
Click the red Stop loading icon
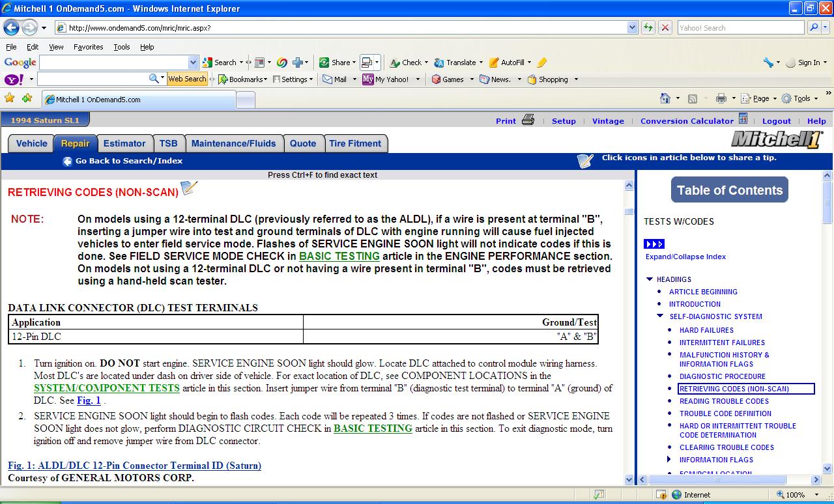click(x=665, y=27)
